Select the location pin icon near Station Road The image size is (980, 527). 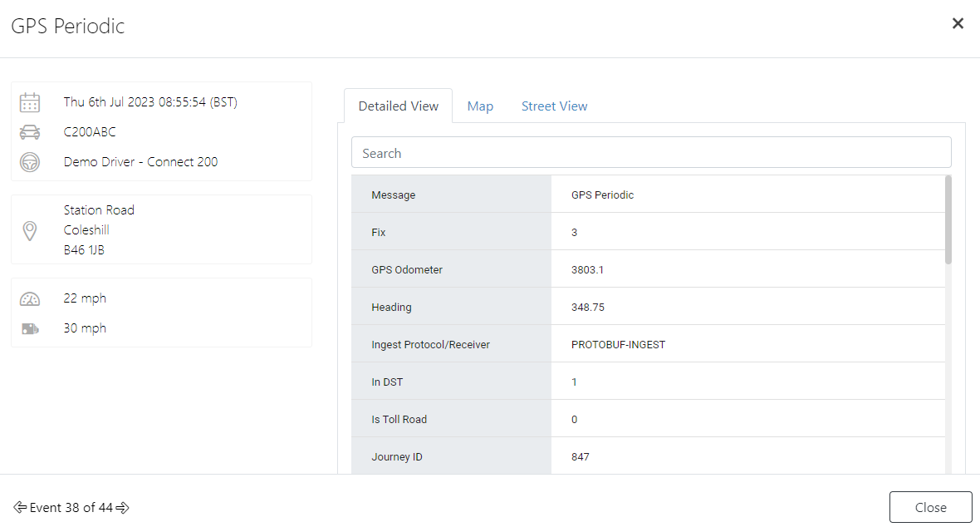click(30, 229)
